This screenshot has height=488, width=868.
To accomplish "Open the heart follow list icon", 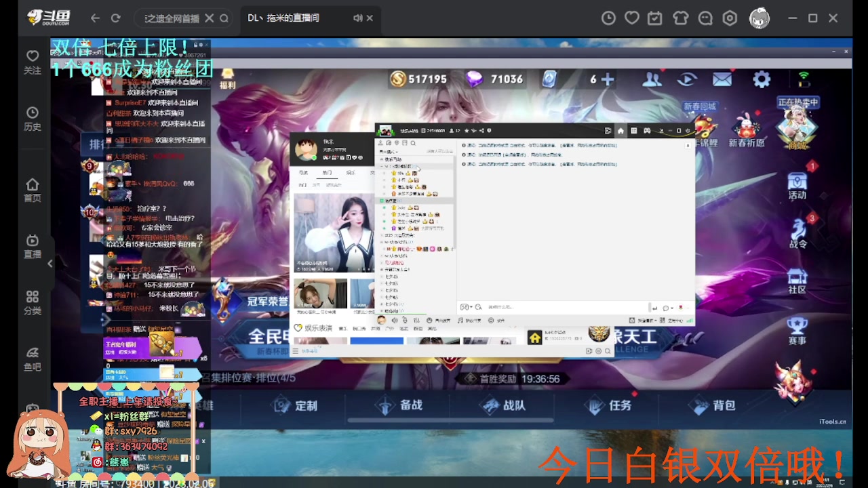I will point(632,18).
